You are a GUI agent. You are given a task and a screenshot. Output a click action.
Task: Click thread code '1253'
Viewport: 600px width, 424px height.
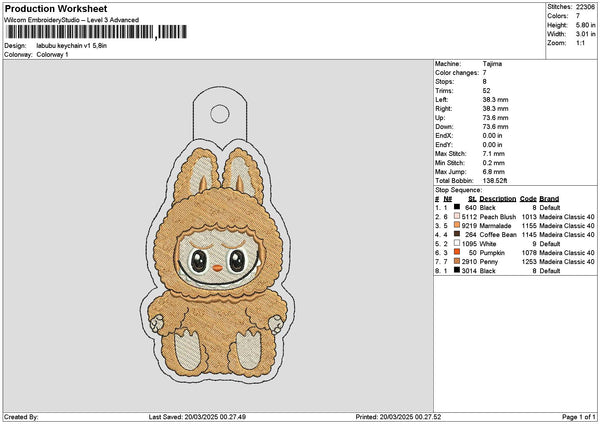529,262
